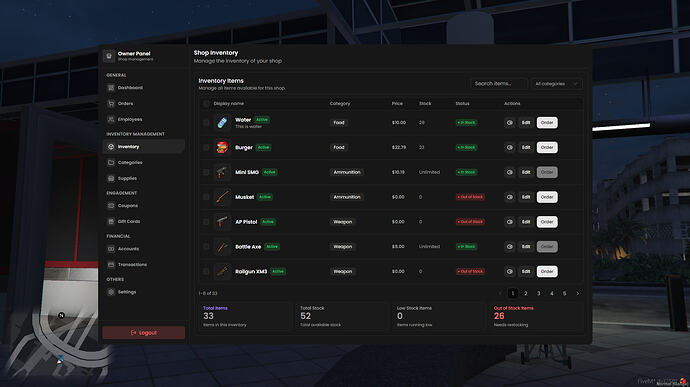View Water item with eye icon
This screenshot has width=690, height=387.
click(x=510, y=122)
